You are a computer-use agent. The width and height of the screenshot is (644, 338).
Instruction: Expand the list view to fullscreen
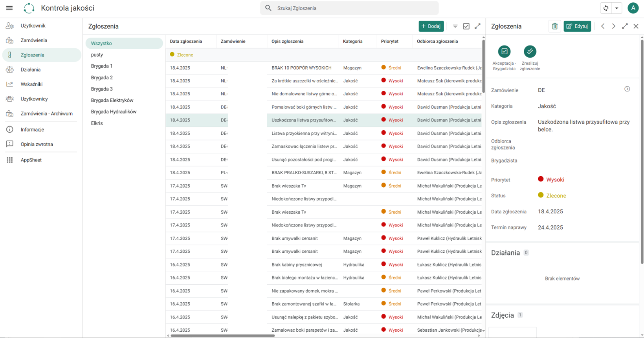(x=477, y=26)
